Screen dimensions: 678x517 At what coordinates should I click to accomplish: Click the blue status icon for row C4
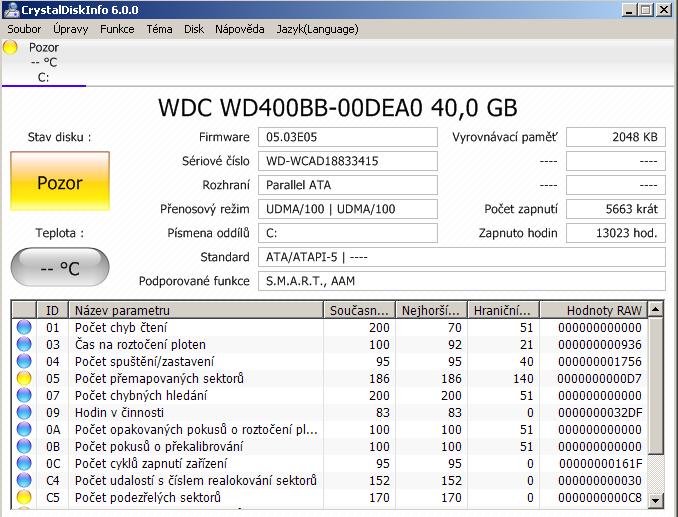24,480
